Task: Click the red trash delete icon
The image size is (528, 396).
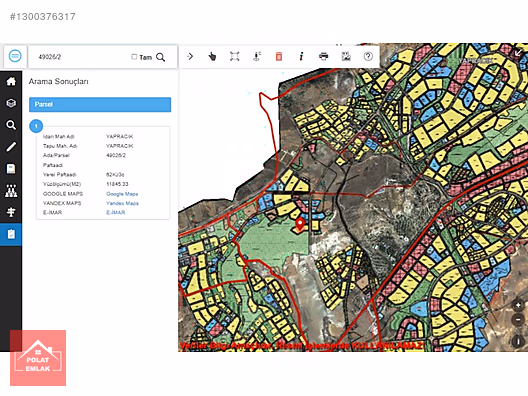Action: (279, 56)
